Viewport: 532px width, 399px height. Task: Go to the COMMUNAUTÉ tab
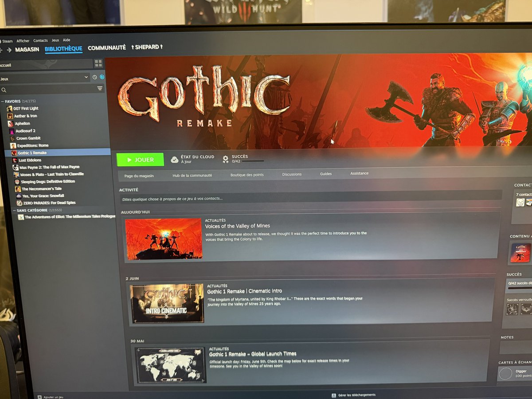[x=107, y=47]
